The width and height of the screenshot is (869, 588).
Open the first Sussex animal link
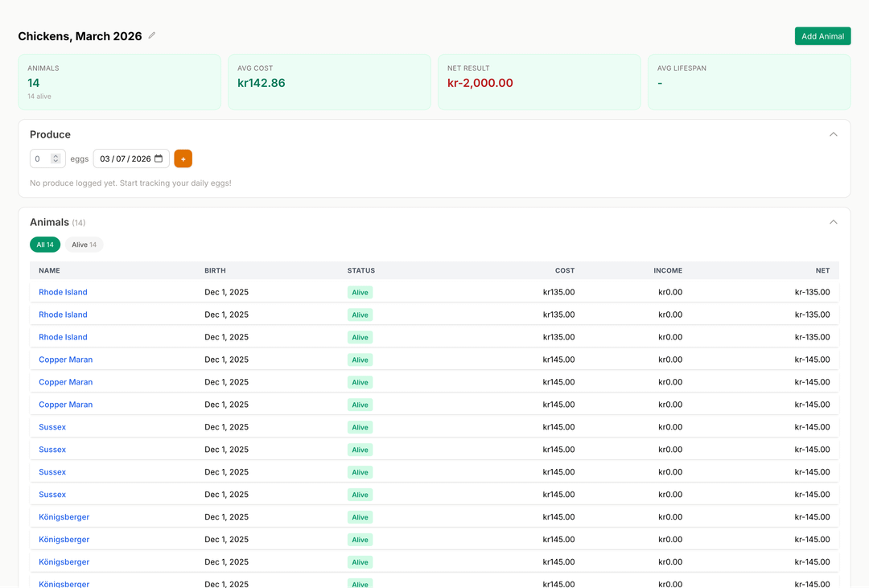click(x=52, y=427)
